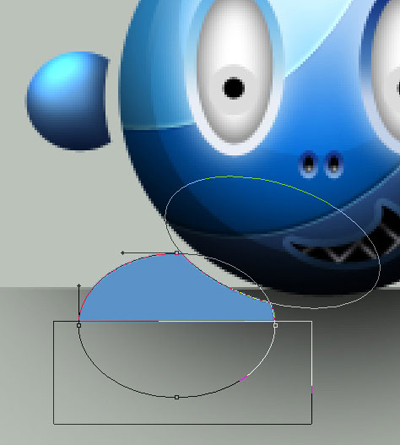This screenshot has width=400, height=445.
Task: Click the horizontal bezier handle end left of top node
Action: coord(123,253)
